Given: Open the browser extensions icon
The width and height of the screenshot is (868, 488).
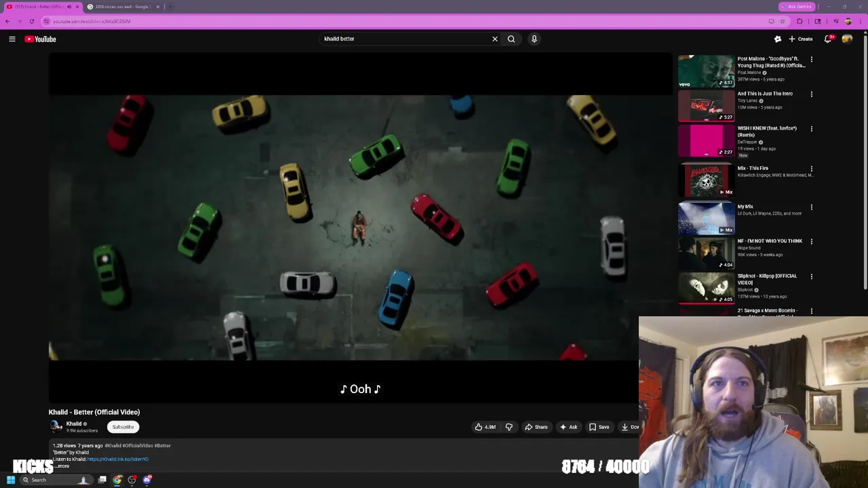Looking at the screenshot, I should click(800, 21).
